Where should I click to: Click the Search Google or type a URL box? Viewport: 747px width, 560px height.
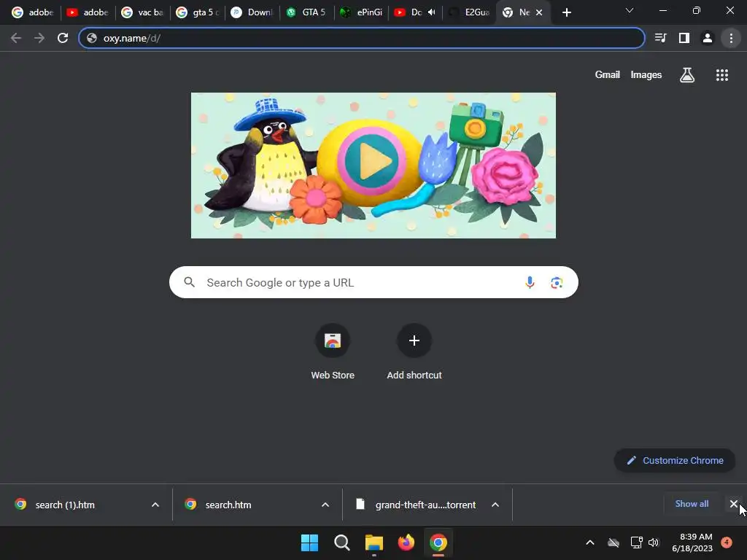(373, 282)
